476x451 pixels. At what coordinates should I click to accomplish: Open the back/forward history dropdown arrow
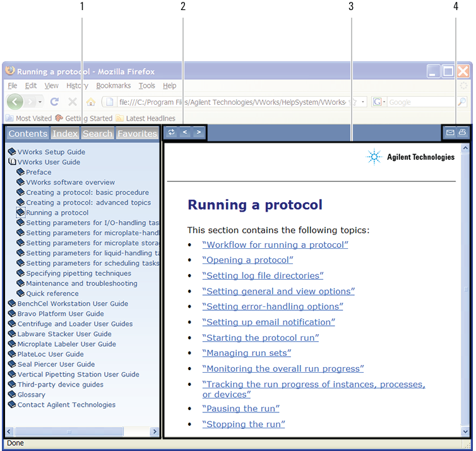40,102
